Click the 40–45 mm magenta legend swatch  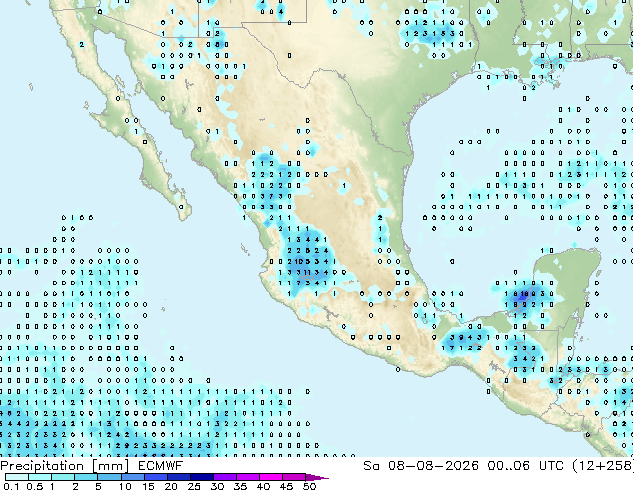[271, 477]
